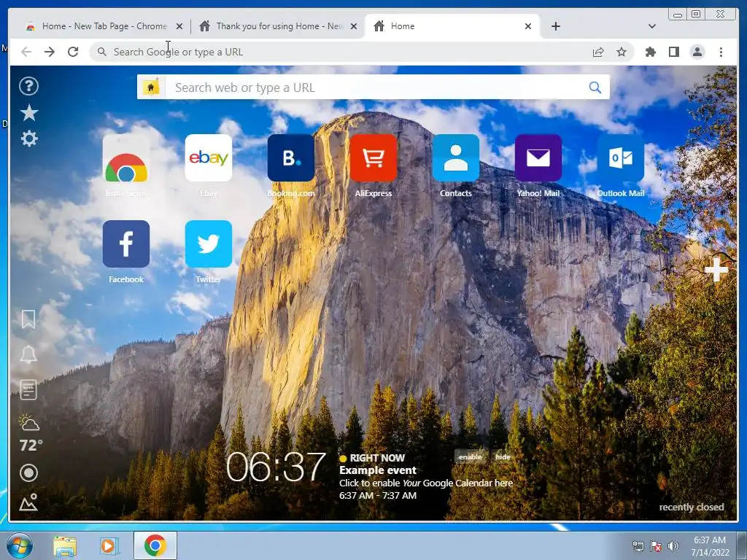Viewport: 747px width, 560px height.
Task: Expand tab search chevron
Action: [651, 26]
